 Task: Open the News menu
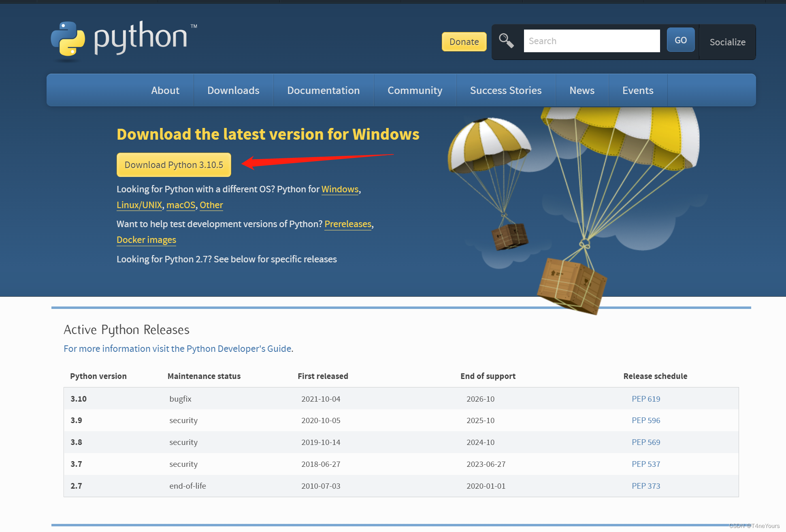(582, 90)
